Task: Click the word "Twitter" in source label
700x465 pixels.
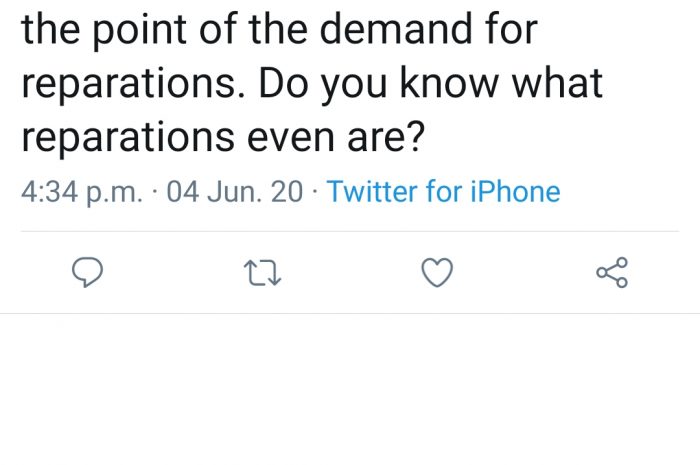Action: click(x=372, y=191)
